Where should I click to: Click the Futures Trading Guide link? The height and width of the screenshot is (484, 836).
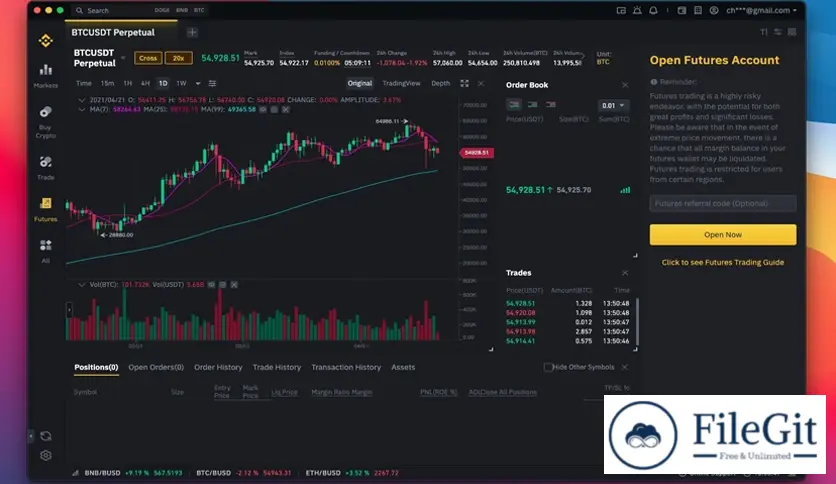(x=723, y=262)
